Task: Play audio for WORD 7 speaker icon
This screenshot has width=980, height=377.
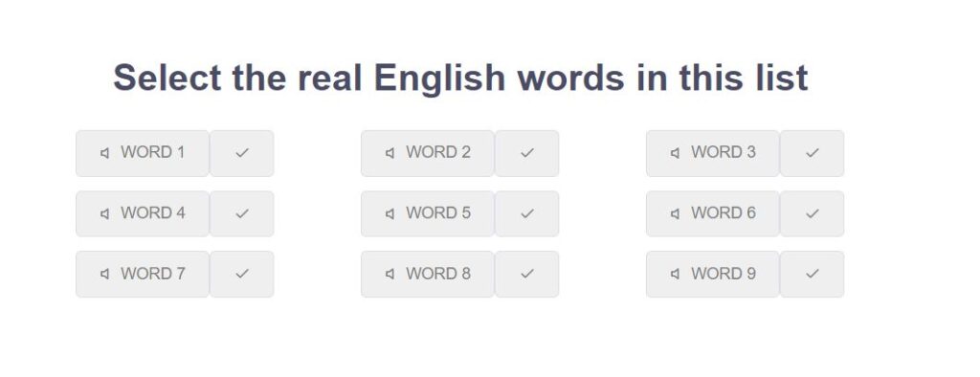Action: tap(104, 274)
